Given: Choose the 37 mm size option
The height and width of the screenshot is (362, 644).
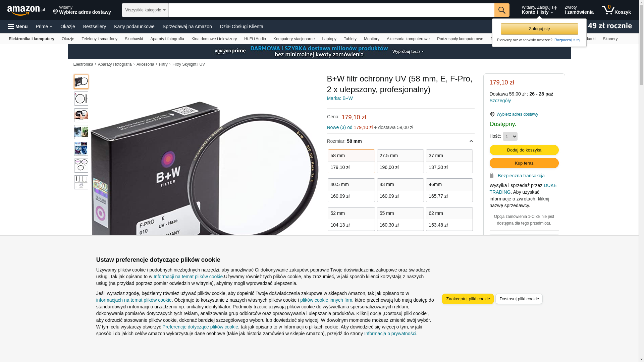Looking at the screenshot, I should coord(449,161).
